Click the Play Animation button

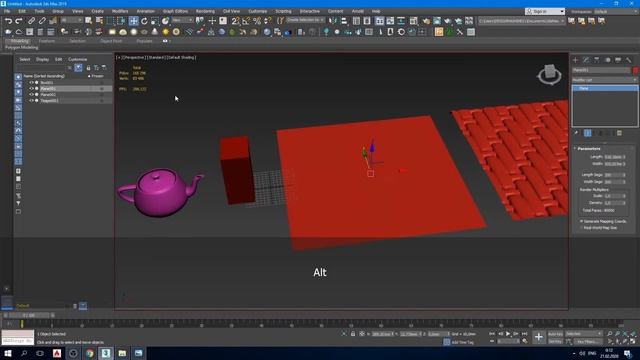[x=508, y=334]
